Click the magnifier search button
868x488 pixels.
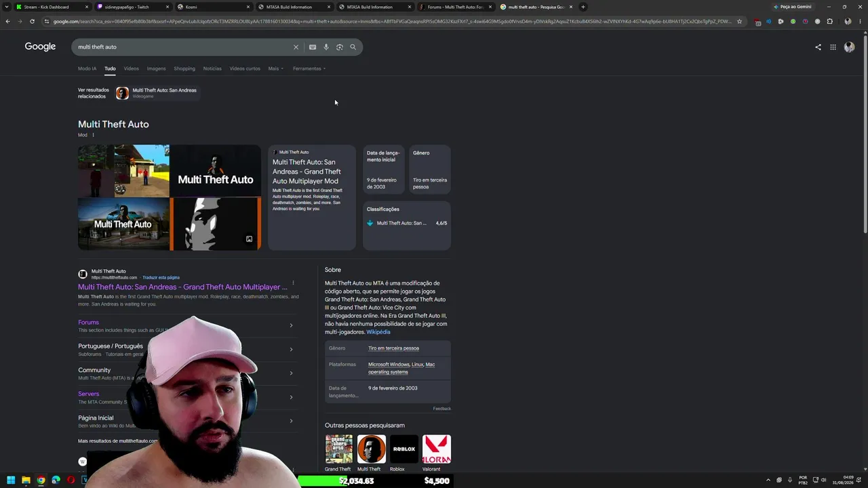tap(353, 47)
